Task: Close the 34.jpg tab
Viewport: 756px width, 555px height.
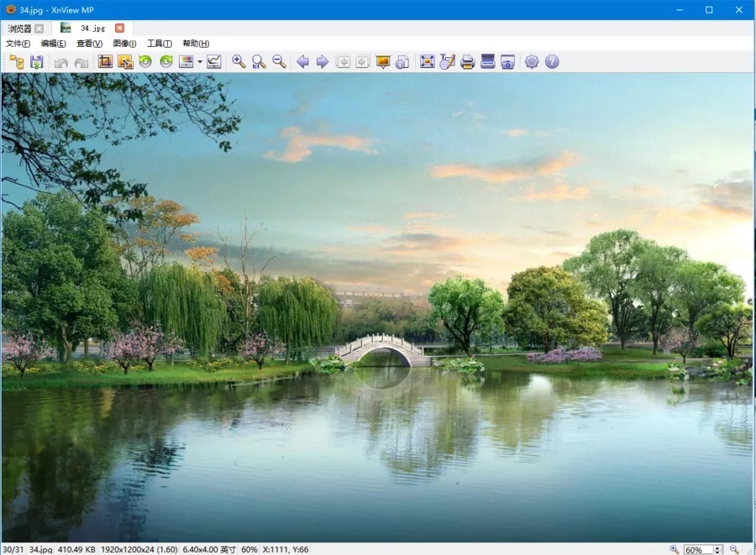Action: [x=119, y=28]
